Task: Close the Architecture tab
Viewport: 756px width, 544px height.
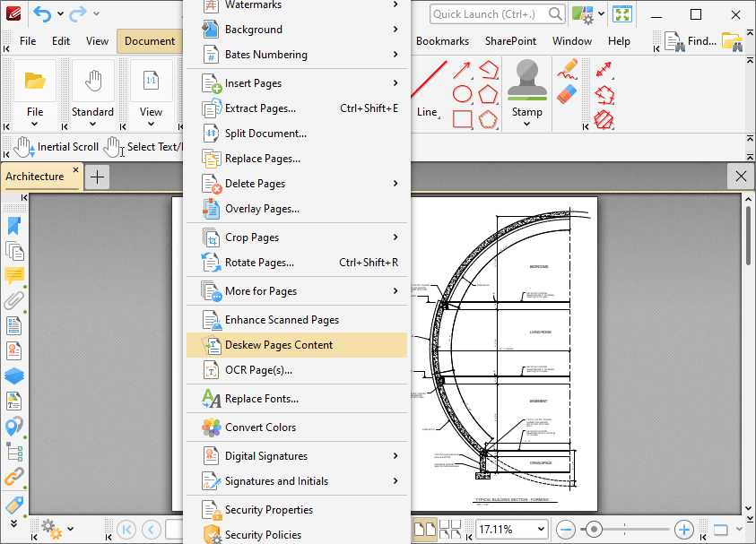Action: coord(75,170)
